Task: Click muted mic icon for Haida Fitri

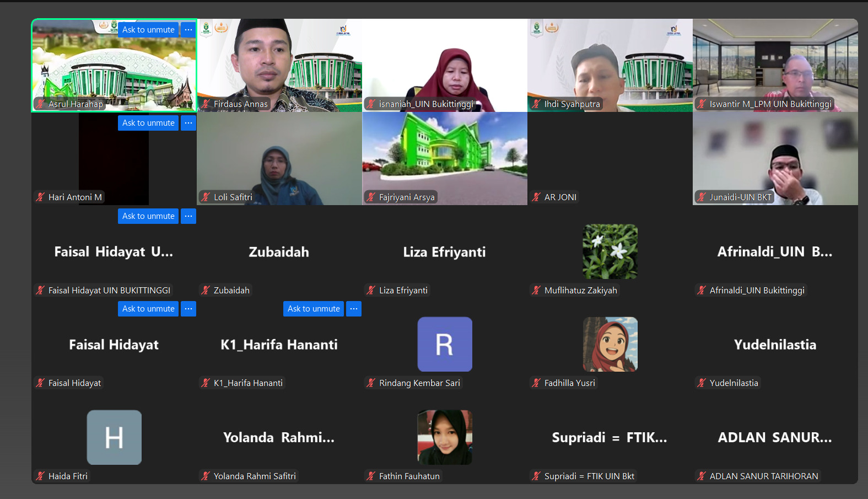Action: [x=40, y=476]
